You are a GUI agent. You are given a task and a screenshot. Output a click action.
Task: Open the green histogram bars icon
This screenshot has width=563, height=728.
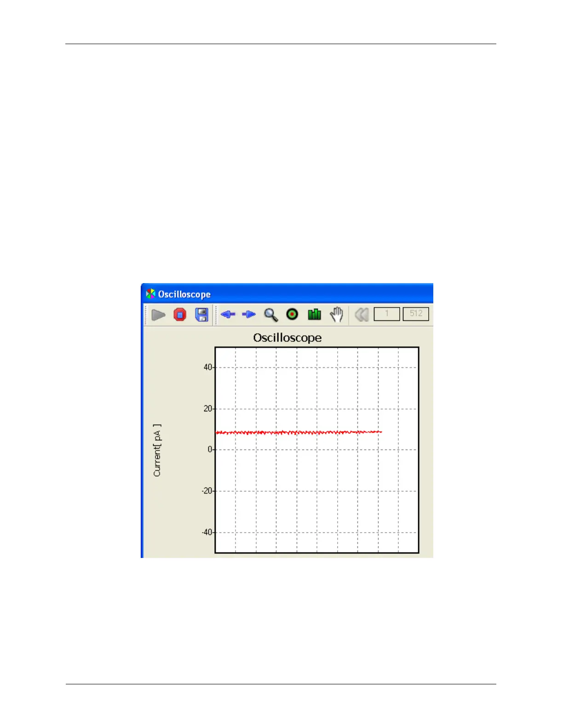(315, 314)
